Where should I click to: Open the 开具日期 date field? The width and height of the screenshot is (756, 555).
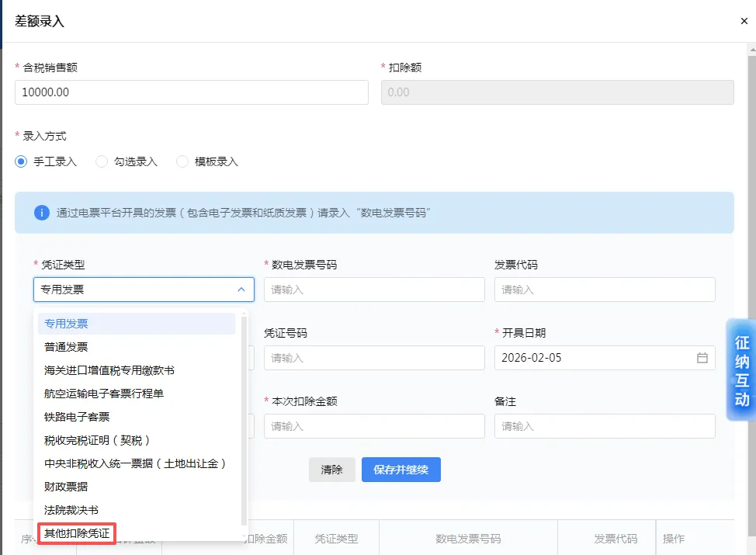pyautogui.click(x=605, y=358)
